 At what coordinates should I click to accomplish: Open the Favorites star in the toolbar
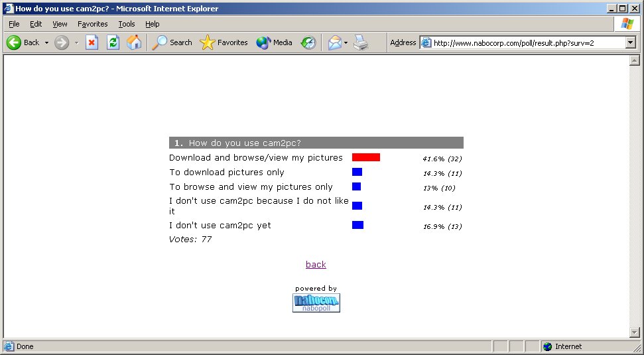[224, 42]
